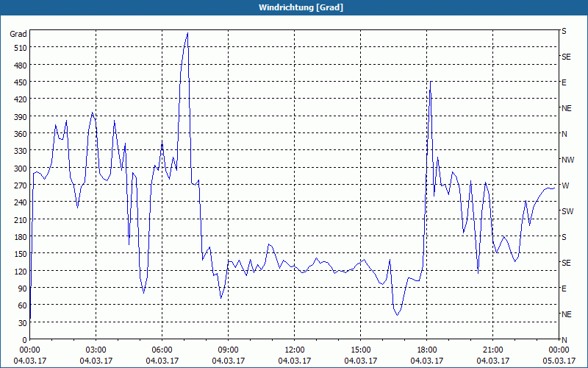The height and width of the screenshot is (368, 588).
Task: Click the '18:00' time label
Action: (427, 350)
